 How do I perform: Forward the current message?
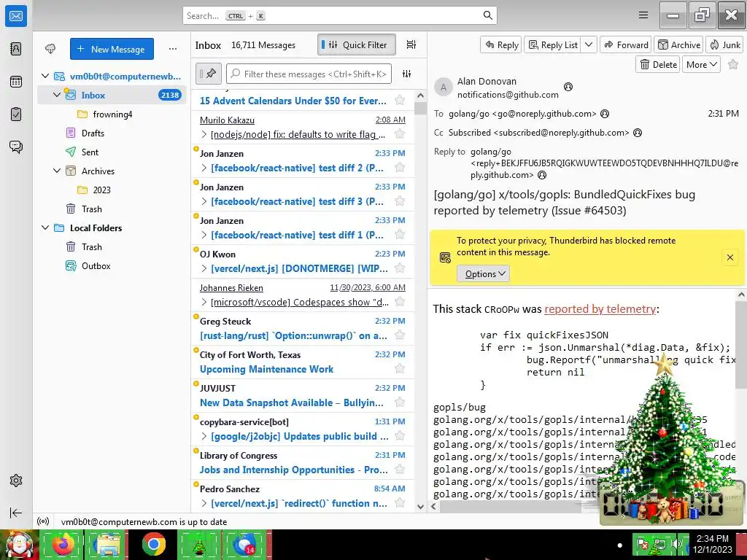626,44
